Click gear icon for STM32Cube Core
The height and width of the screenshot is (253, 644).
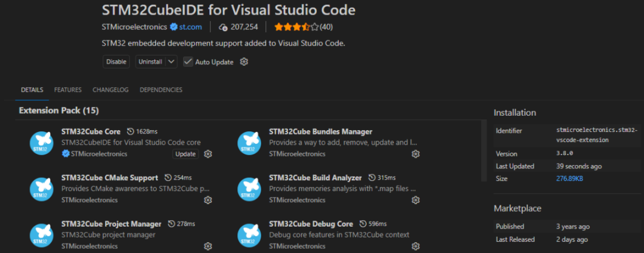pos(208,154)
